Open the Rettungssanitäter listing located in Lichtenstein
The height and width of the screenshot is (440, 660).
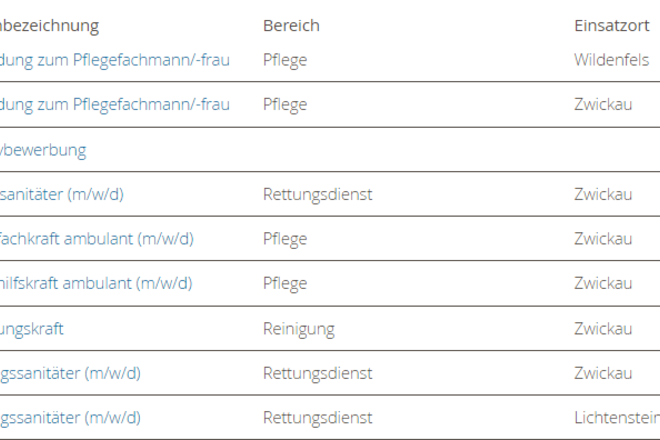click(x=70, y=418)
